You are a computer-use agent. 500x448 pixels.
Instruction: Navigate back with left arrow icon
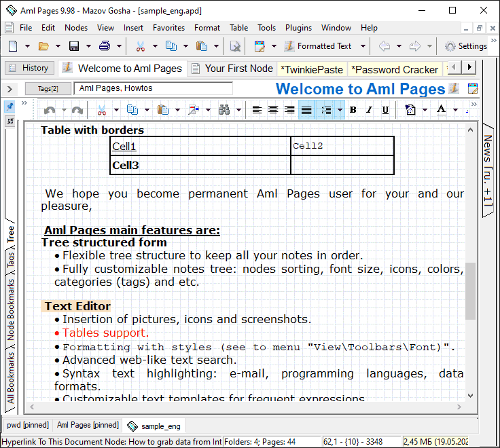click(385, 46)
